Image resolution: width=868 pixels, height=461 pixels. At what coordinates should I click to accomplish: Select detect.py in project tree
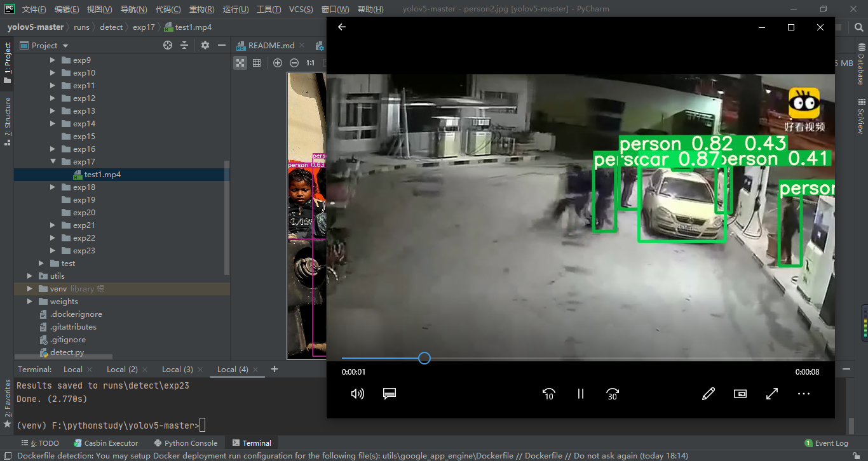[x=67, y=352]
